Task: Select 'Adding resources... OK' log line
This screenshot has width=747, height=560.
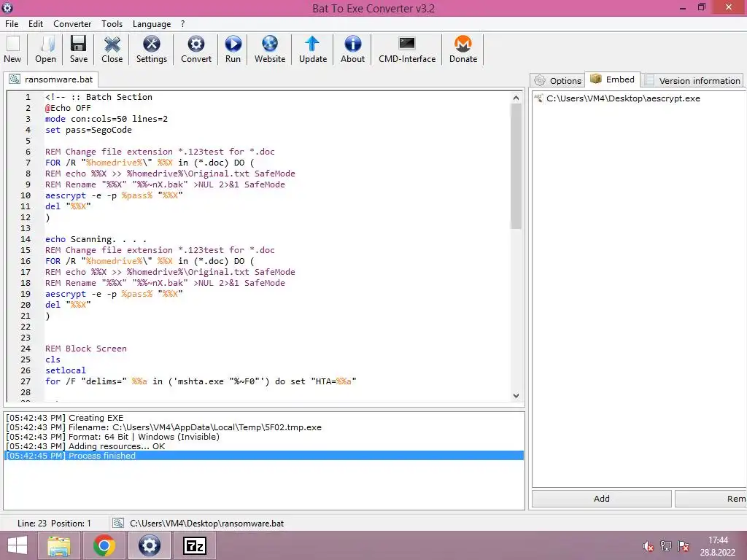Action: pyautogui.click(x=264, y=446)
